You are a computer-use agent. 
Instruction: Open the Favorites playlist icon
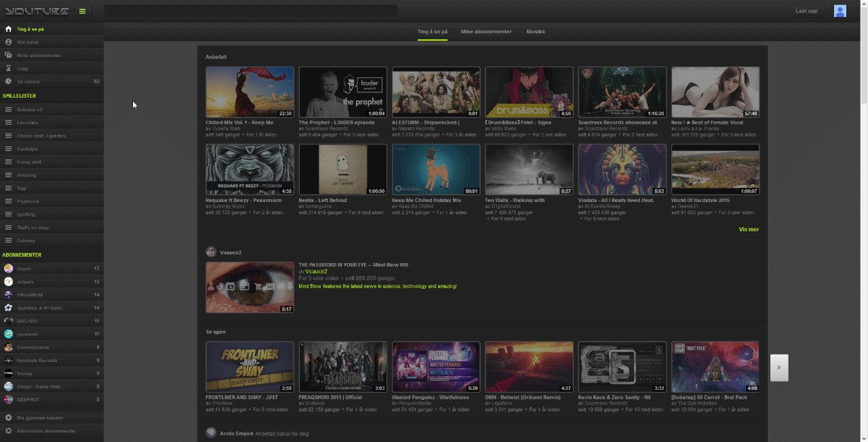coord(8,123)
